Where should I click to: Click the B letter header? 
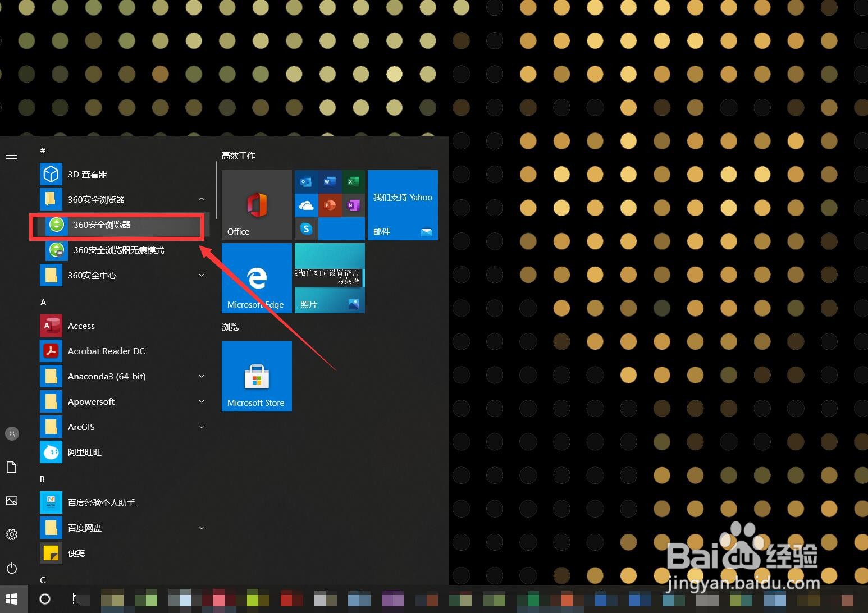pos(42,479)
